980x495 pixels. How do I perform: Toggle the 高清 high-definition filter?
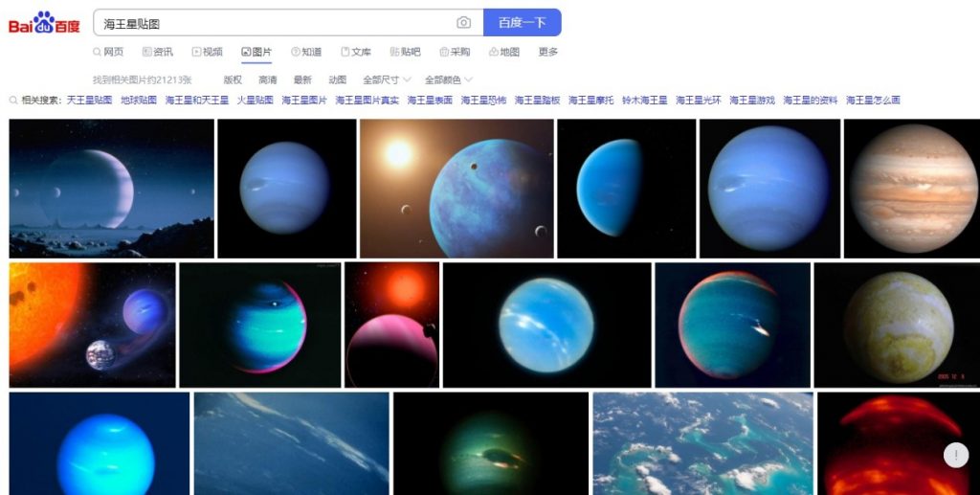pos(268,80)
